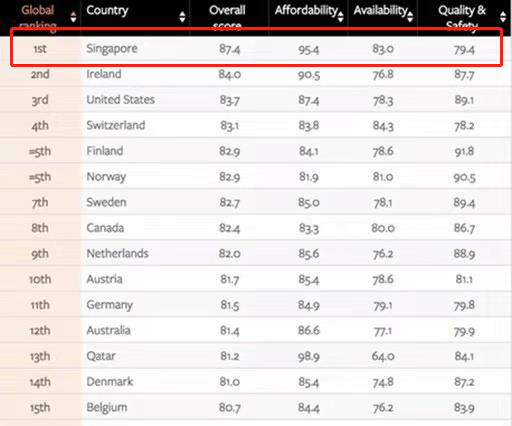
Task: Click Finland in the country list
Action: point(105,151)
